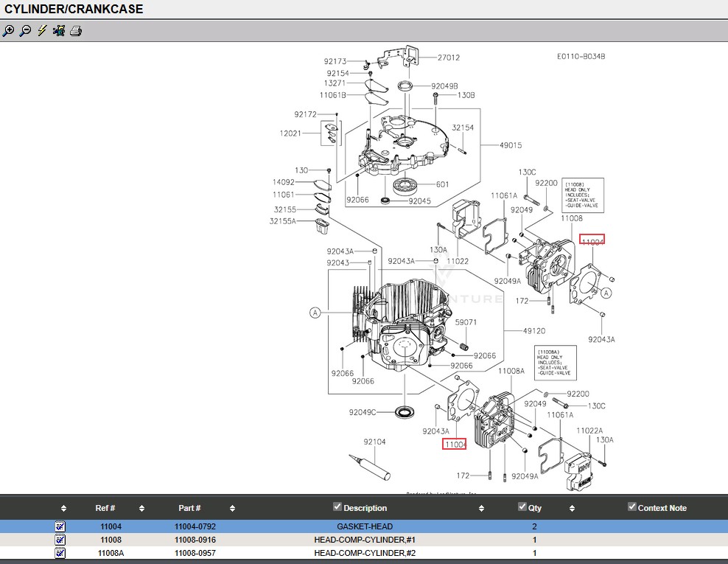Click the lightning bolt toolbar icon
Viewport: 728px width, 564px height.
click(x=42, y=31)
